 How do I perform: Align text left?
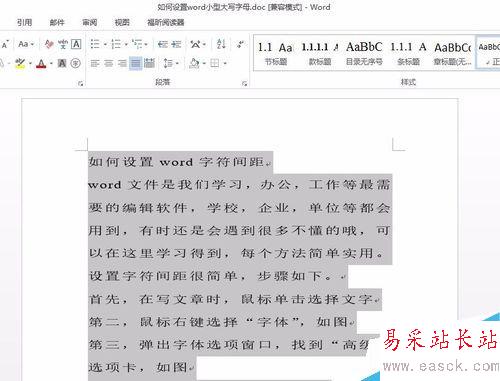[95, 63]
